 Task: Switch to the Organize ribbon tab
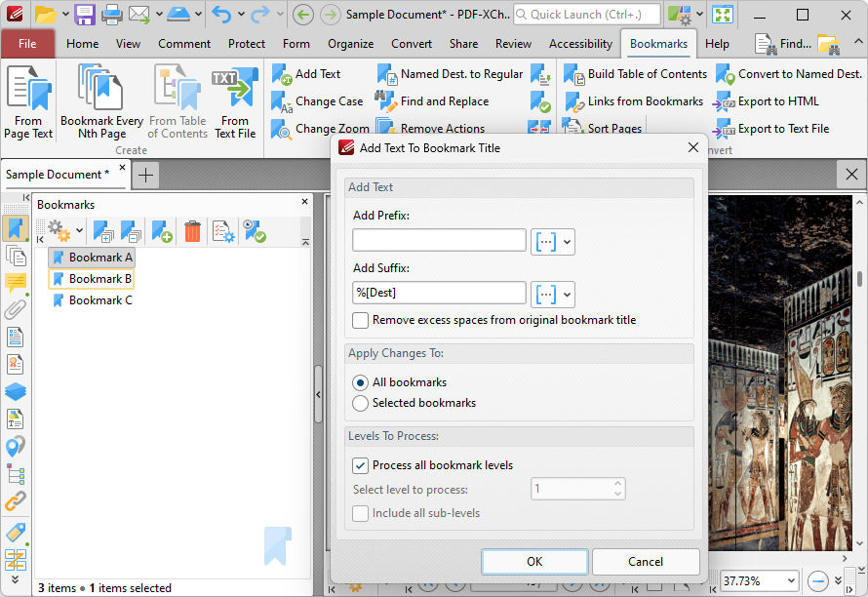point(350,44)
